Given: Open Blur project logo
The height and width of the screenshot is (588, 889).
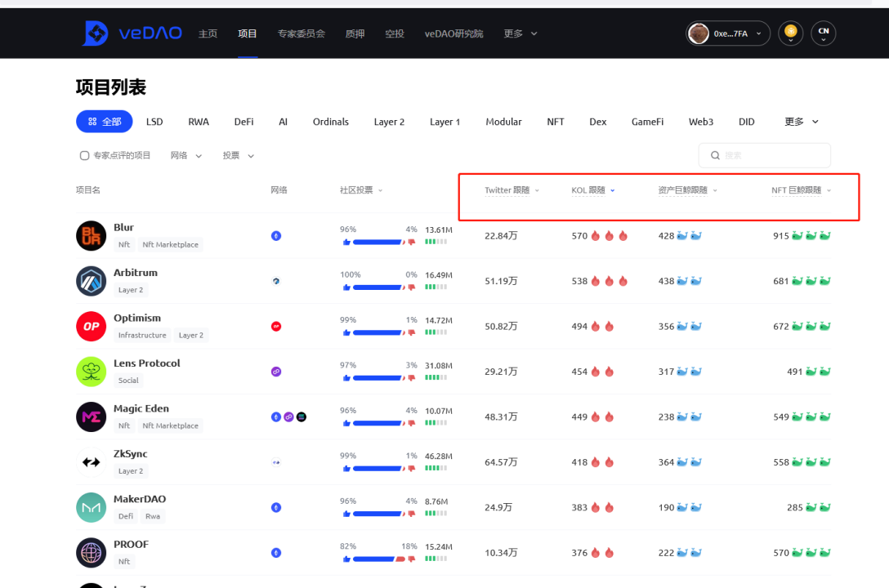Looking at the screenshot, I should 92,236.
